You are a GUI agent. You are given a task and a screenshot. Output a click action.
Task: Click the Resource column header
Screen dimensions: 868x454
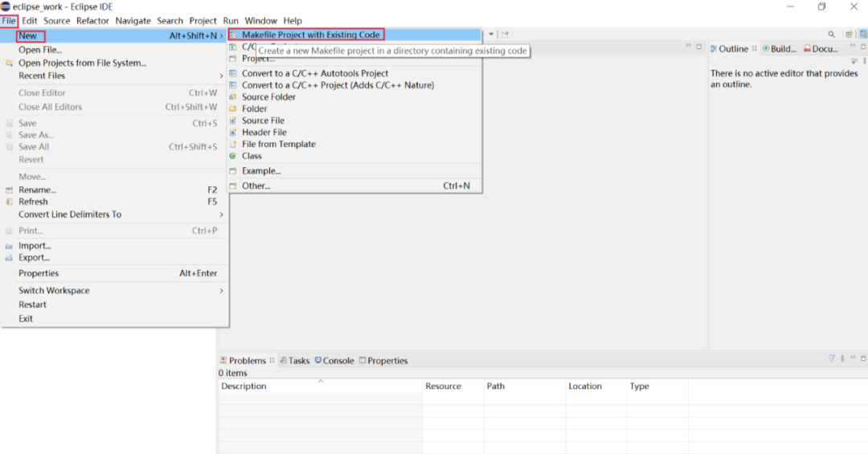452,386
